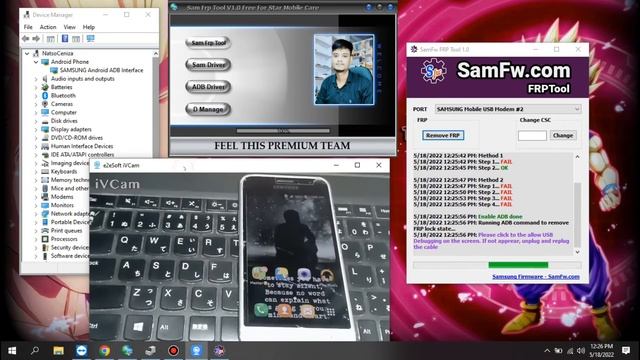The height and width of the screenshot is (360, 640).
Task: Switch to iVCam via taskbar icon
Action: 196,351
